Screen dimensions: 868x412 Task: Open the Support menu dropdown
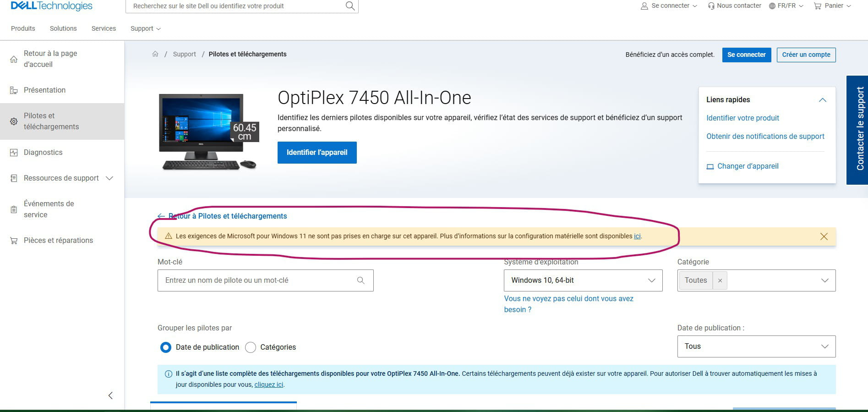(x=145, y=28)
